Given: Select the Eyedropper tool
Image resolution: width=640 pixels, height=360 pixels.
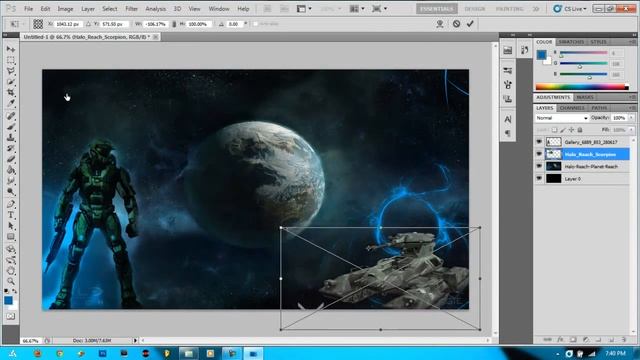Looking at the screenshot, I should pyautogui.click(x=11, y=103).
